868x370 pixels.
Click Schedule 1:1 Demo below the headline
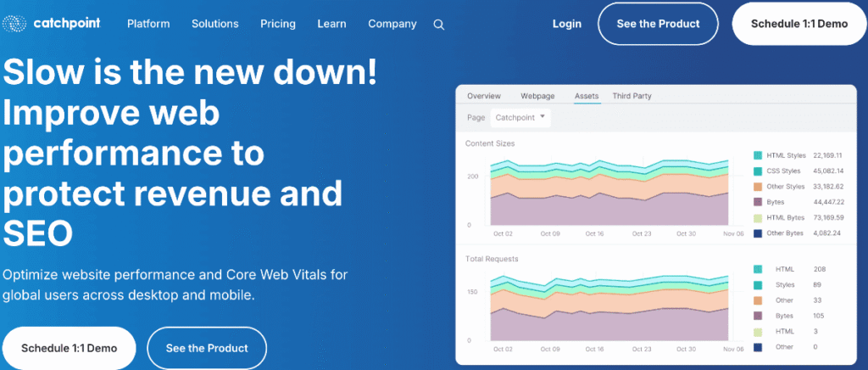[x=70, y=349]
